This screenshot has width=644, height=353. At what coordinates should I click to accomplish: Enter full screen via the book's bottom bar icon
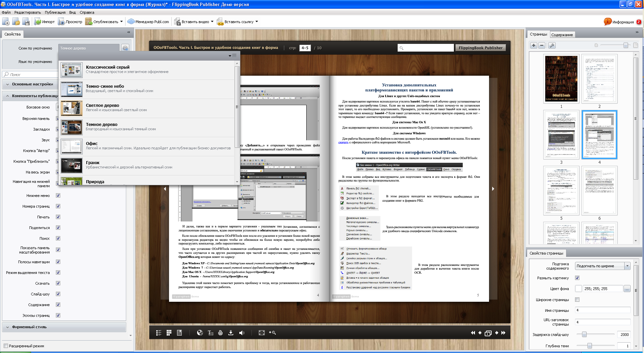click(x=262, y=333)
